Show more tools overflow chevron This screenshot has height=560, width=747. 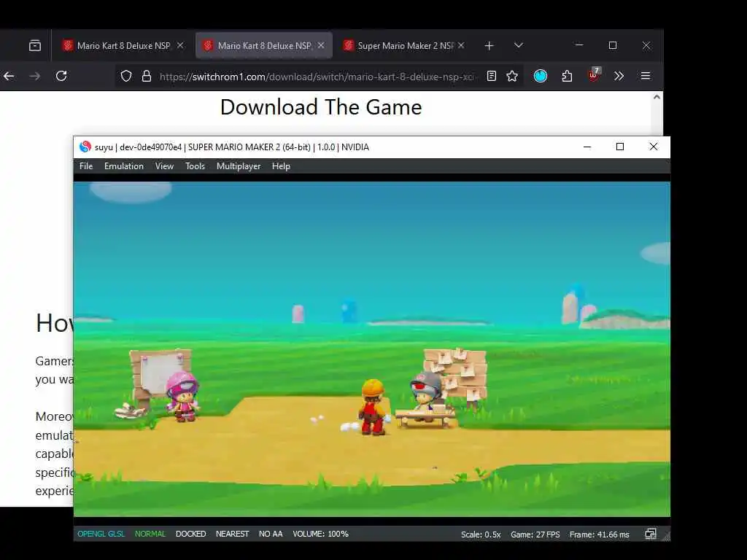(619, 76)
